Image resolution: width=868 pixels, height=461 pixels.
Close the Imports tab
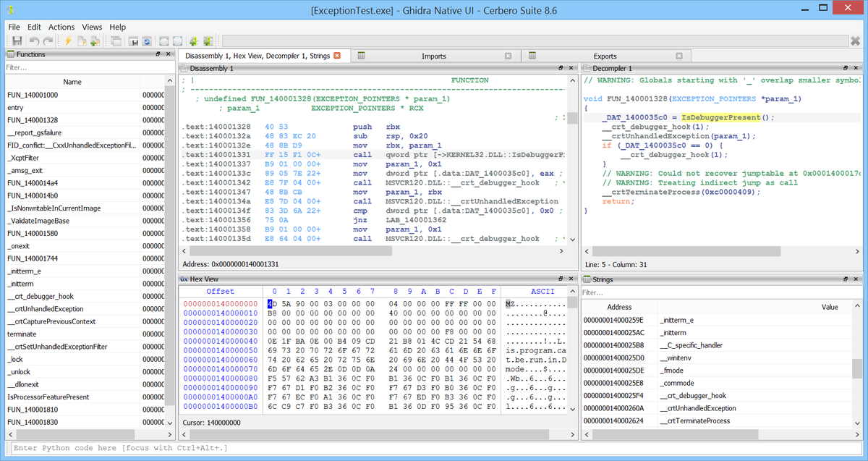coord(508,56)
